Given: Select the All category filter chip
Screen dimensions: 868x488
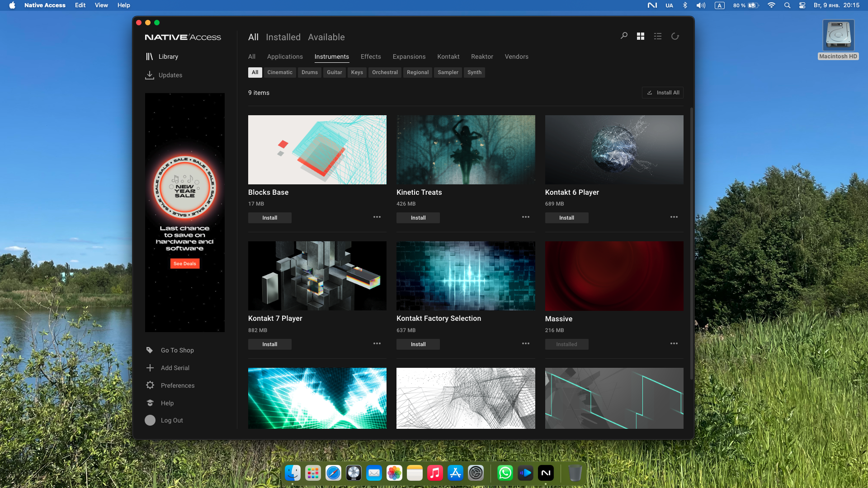Looking at the screenshot, I should tap(255, 72).
